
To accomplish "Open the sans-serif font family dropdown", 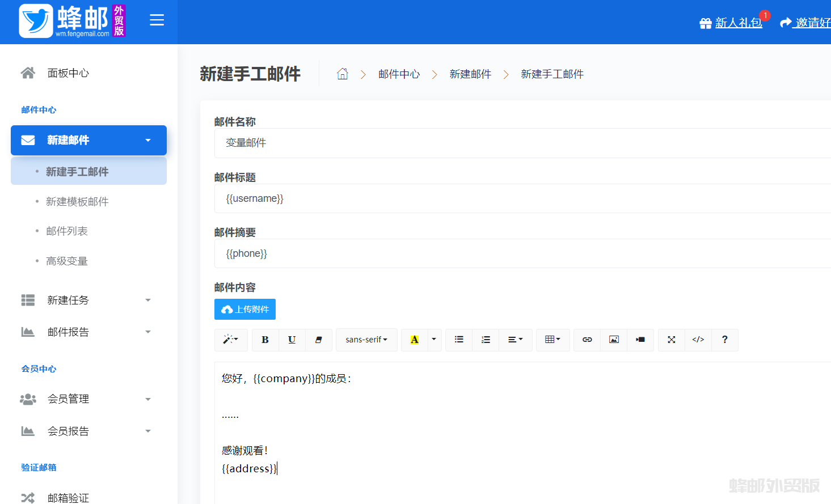I will click(366, 340).
